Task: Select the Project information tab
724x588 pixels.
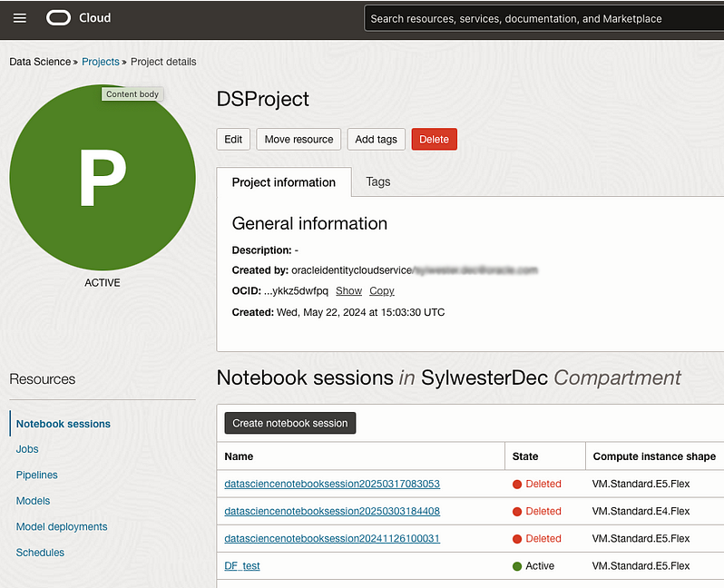Action: click(x=284, y=182)
